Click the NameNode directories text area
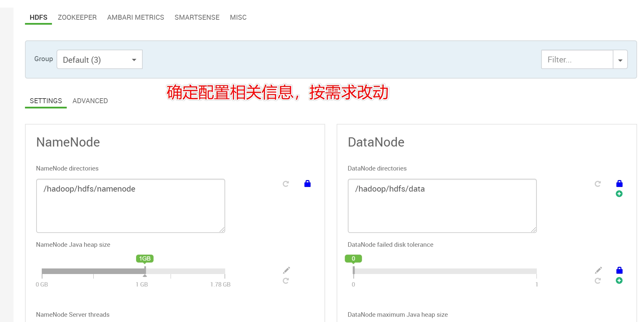This screenshot has height=322, width=644. tap(131, 206)
